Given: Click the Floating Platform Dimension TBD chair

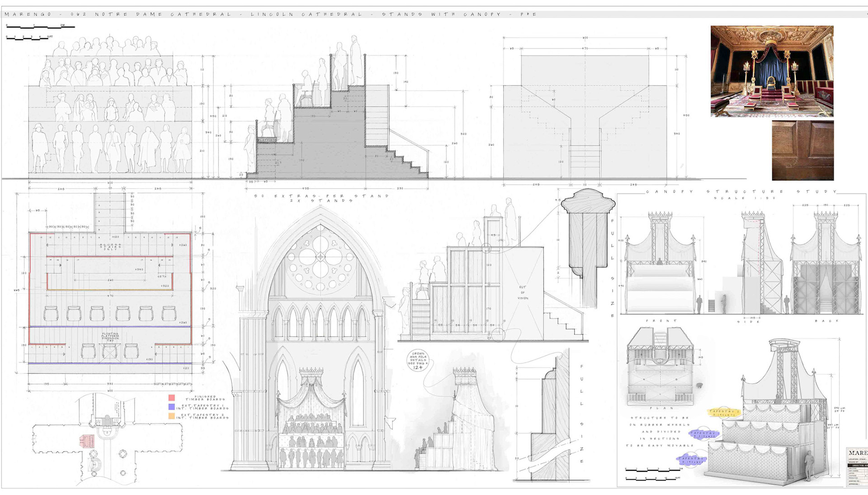Looking at the screenshot, I should (109, 351).
